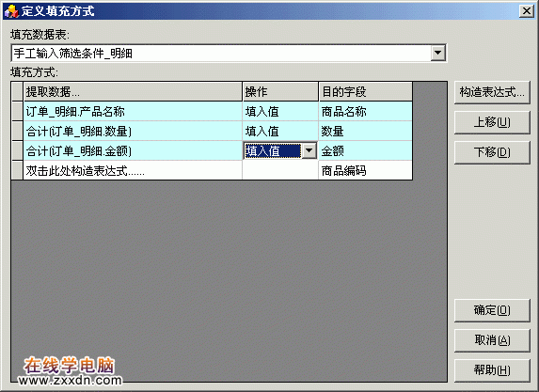Viewport: 539px width, 392px height.
Task: Click the 填入值 cell in 数量 row
Action: (280, 131)
